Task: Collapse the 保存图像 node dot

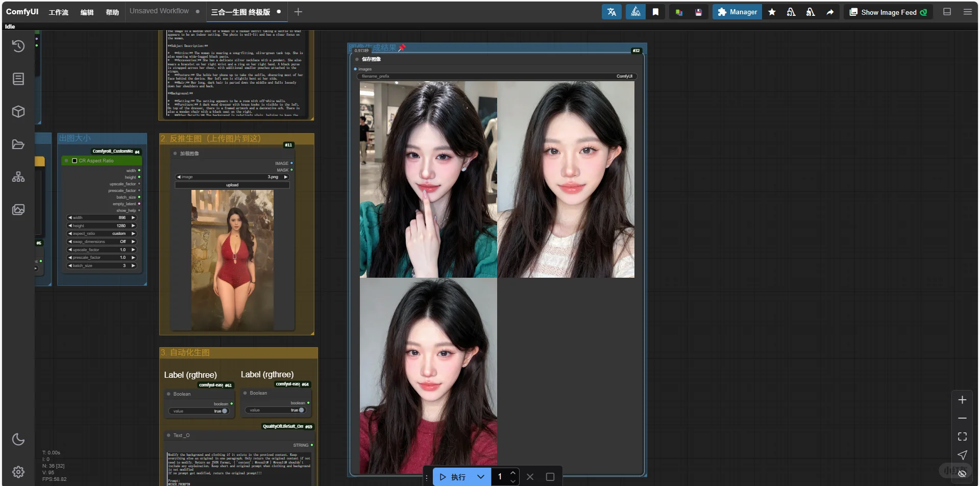Action: (357, 59)
